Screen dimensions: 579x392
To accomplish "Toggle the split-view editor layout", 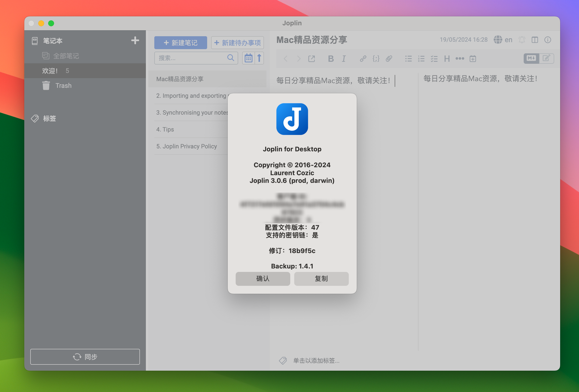I will point(535,39).
